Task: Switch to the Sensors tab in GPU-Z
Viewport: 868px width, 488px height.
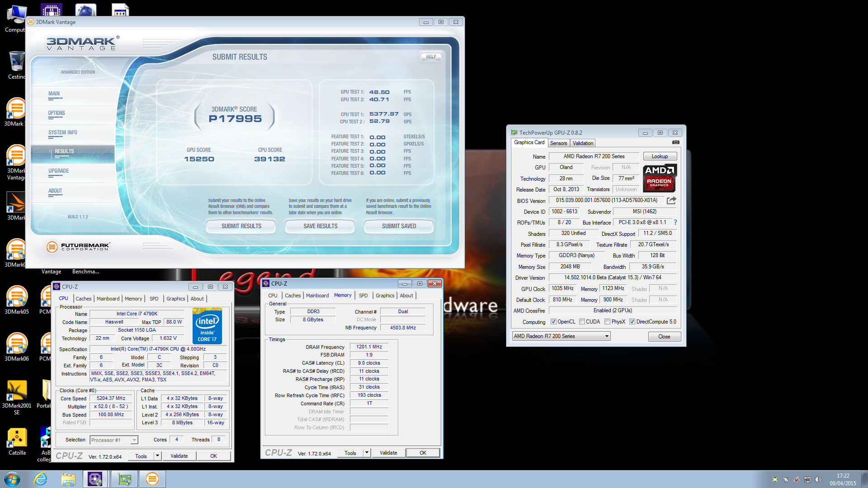Action: pyautogui.click(x=558, y=143)
